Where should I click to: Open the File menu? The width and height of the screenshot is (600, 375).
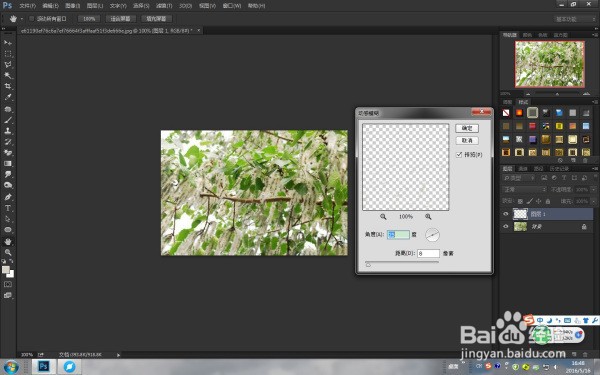27,6
